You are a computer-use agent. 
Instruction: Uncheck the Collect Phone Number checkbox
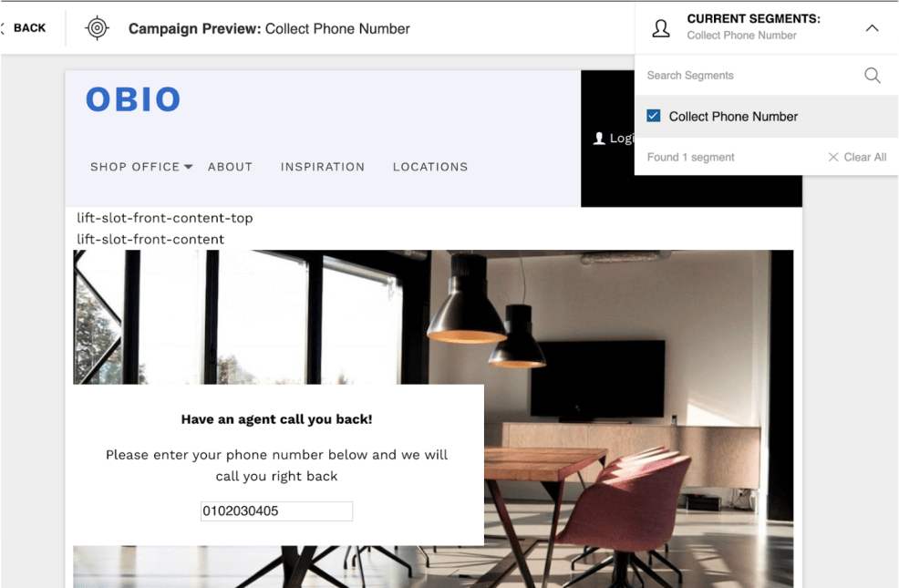pyautogui.click(x=653, y=116)
